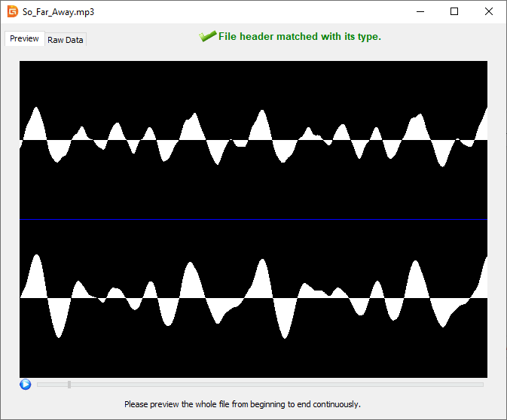Viewport: 507px width, 420px height.
Task: Click the 'Please preview the whole file' instruction text
Action: click(243, 404)
